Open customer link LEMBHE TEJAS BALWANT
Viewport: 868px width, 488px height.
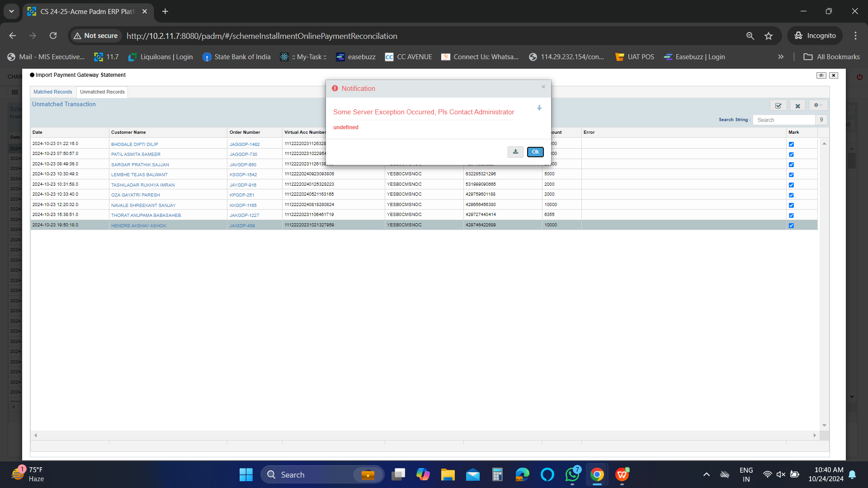tap(139, 175)
